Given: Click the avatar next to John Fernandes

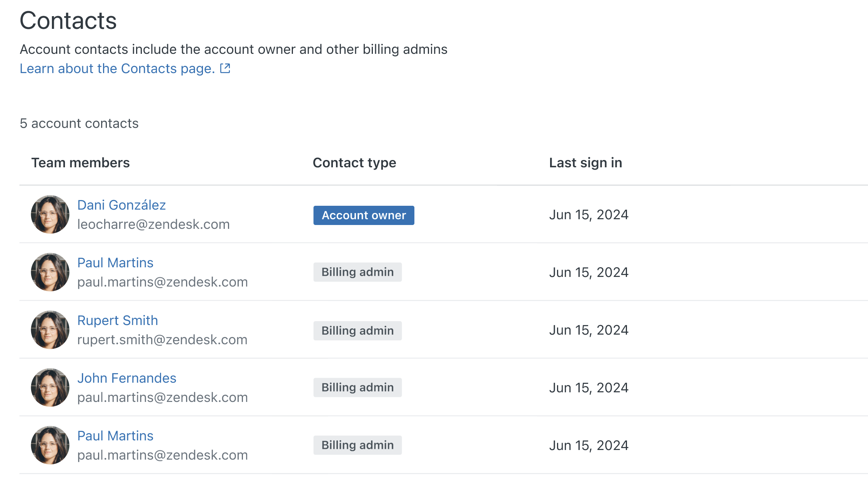Looking at the screenshot, I should point(50,387).
